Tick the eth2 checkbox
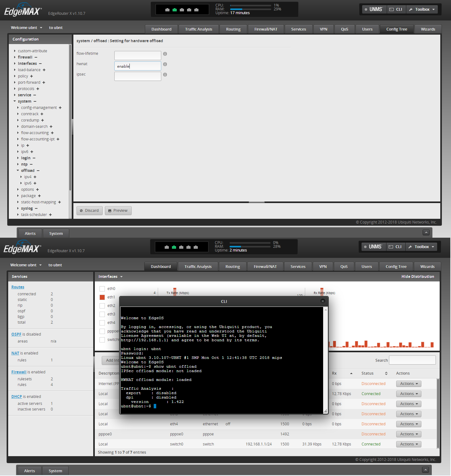The height and width of the screenshot is (476, 451). (x=102, y=306)
